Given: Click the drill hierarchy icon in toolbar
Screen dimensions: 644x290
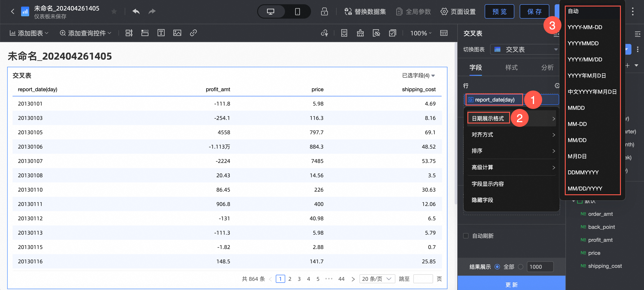Looking at the screenshot, I should pos(360,33).
